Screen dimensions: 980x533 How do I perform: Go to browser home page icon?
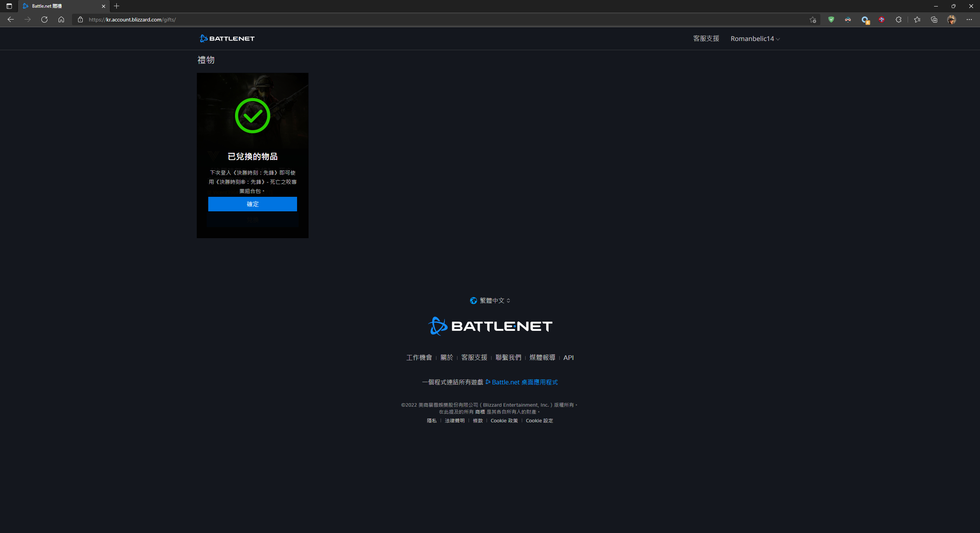point(61,20)
